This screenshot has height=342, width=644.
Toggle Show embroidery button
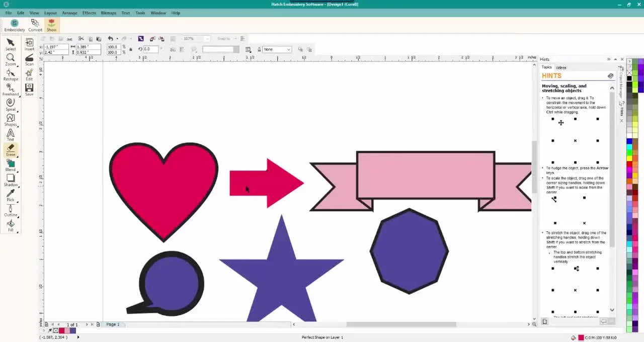click(51, 25)
